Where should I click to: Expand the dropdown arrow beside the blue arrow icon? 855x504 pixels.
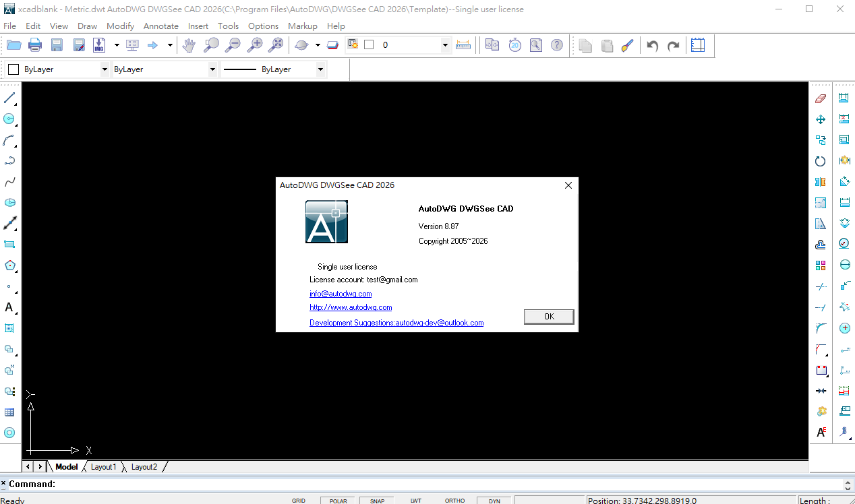tap(170, 45)
